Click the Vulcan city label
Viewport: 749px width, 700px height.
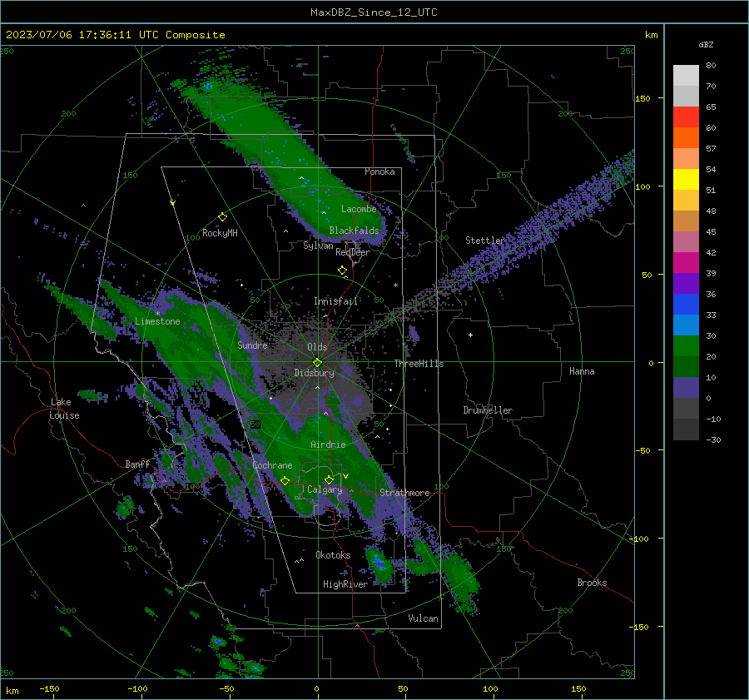(424, 618)
